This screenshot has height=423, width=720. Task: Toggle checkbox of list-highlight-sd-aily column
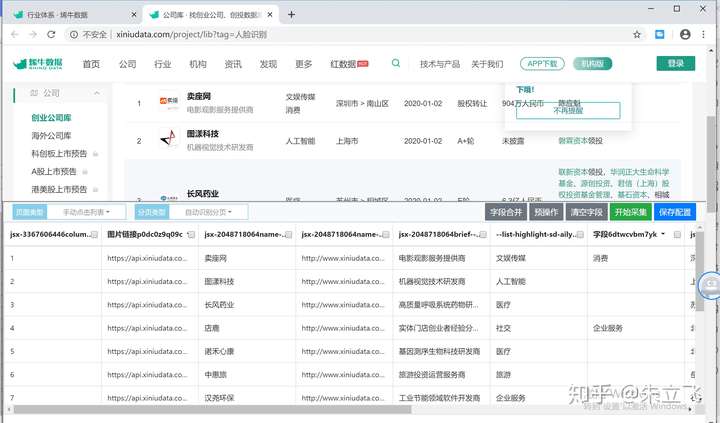pos(580,235)
